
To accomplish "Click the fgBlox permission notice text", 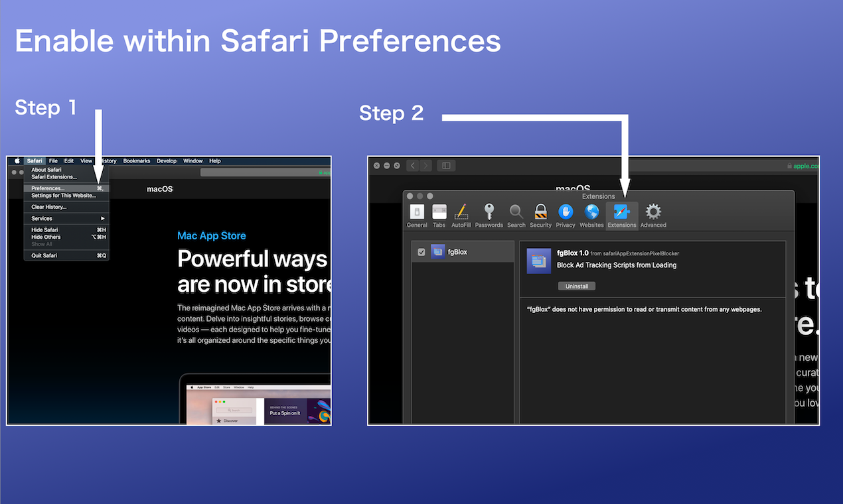I will coord(644,309).
